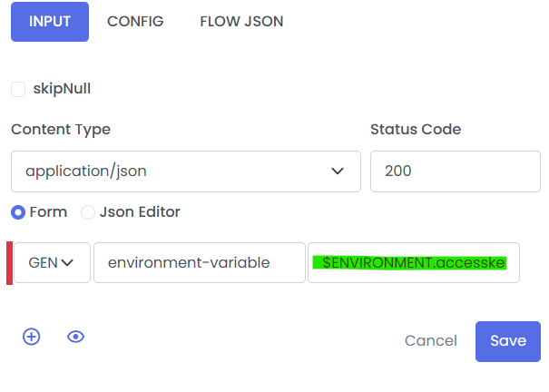Image resolution: width=549 pixels, height=392 pixels.
Task: Click the Content Type chevron arrow
Action: (338, 171)
